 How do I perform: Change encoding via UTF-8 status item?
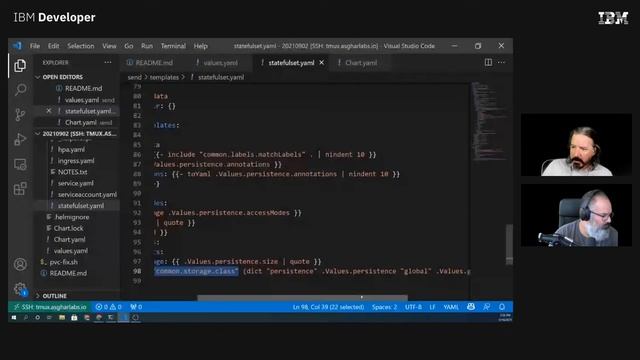click(413, 307)
